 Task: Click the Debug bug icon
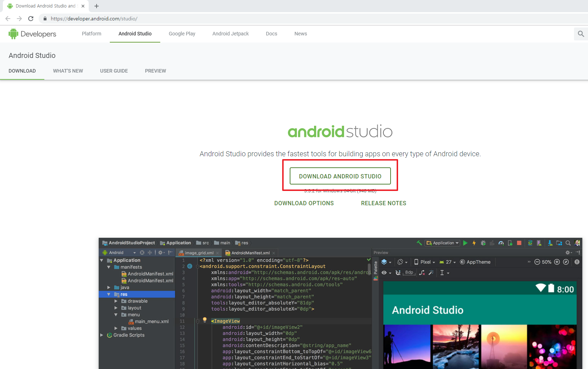tap(483, 243)
